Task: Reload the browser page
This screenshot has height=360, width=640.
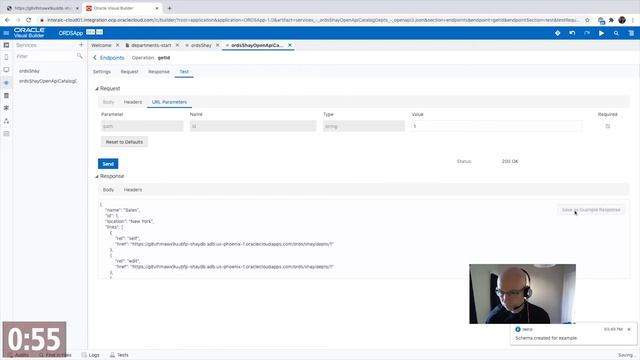Action: point(28,20)
